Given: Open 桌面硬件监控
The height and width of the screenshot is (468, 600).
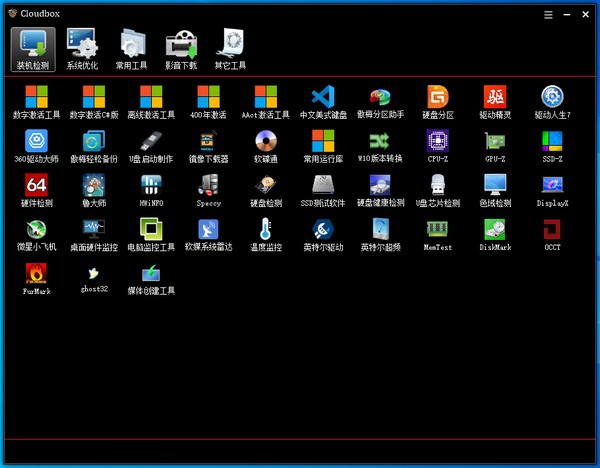Looking at the screenshot, I should coord(94,235).
